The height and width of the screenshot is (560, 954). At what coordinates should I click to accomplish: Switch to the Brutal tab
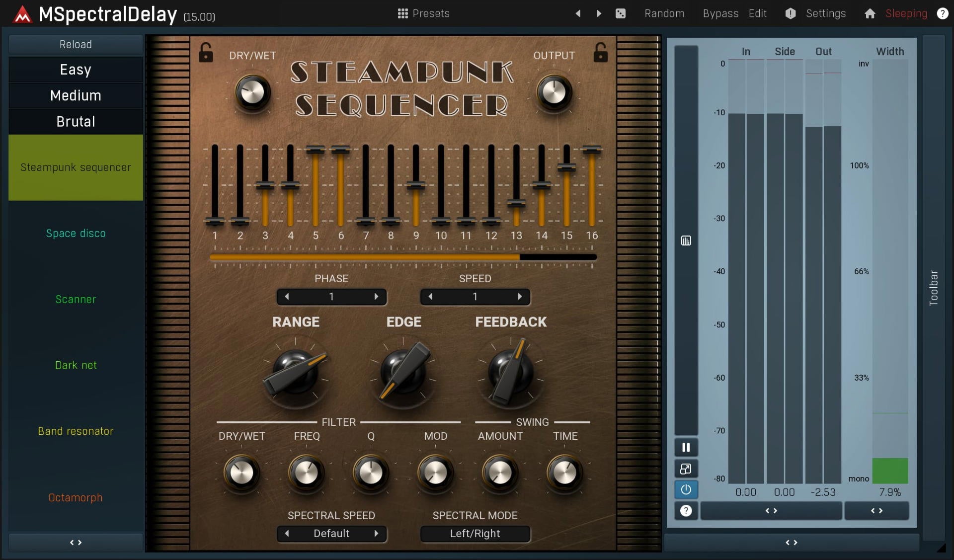pos(76,121)
